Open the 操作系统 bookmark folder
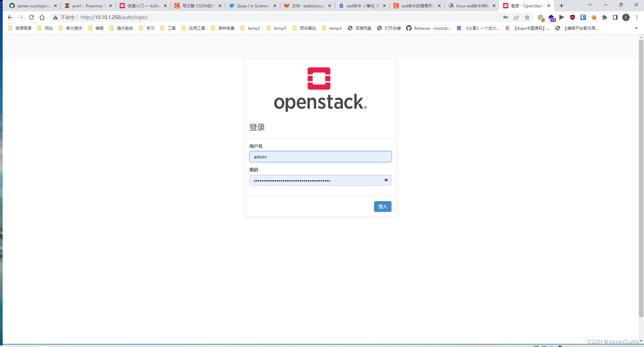This screenshot has width=644, height=347. coord(121,28)
